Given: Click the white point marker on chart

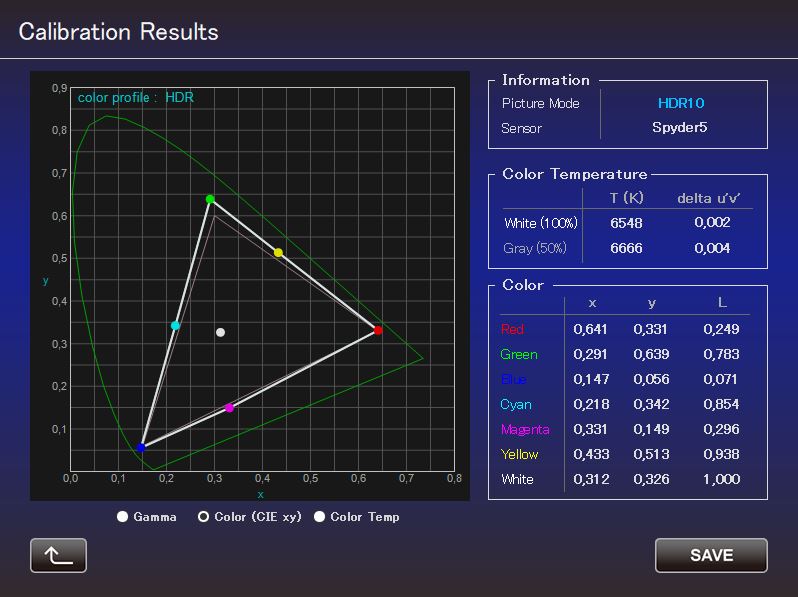Looking at the screenshot, I should [x=220, y=332].
